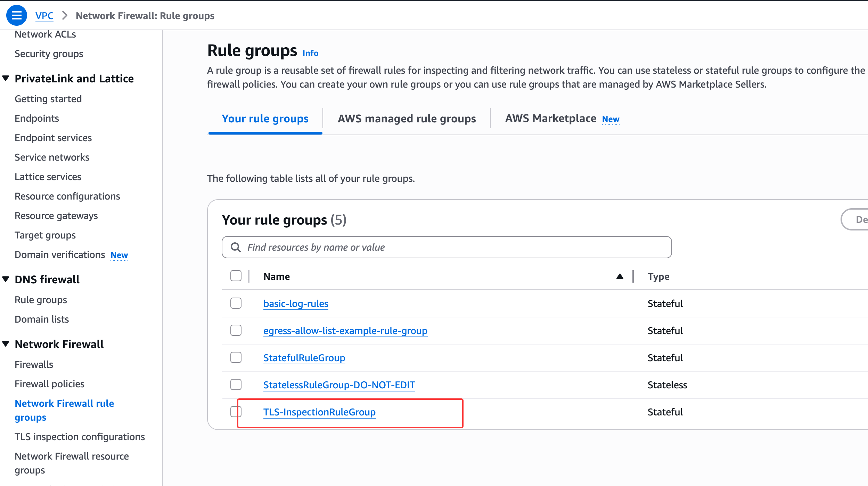The width and height of the screenshot is (868, 486).
Task: Open egress-allow-list-example-rule-group link
Action: (345, 331)
